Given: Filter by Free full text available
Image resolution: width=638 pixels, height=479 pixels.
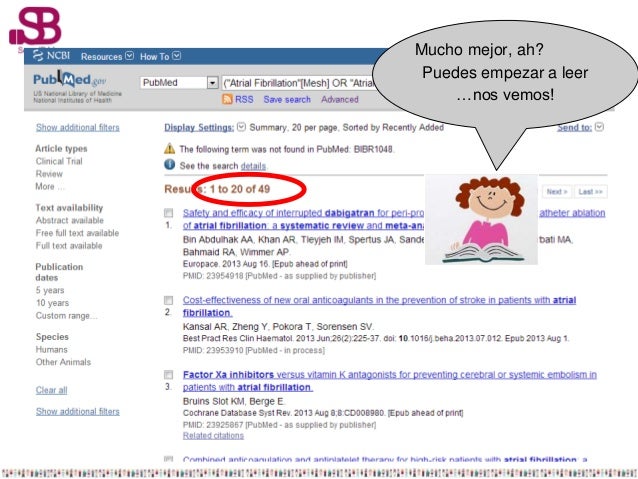Looking at the screenshot, I should (77, 233).
